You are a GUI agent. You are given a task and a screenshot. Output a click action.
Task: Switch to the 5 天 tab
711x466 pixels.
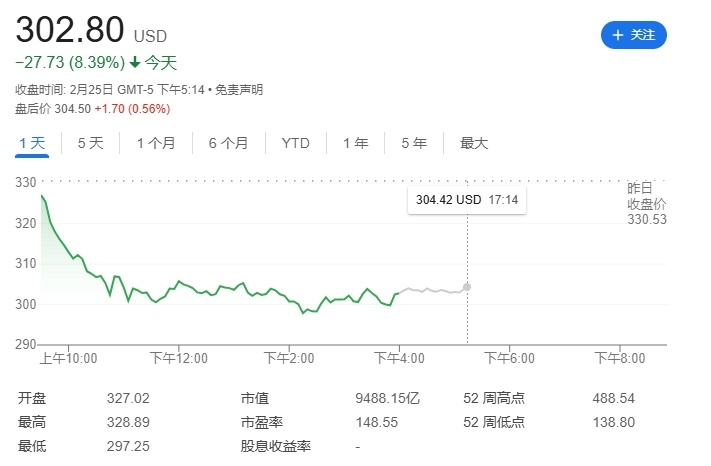[x=90, y=143]
